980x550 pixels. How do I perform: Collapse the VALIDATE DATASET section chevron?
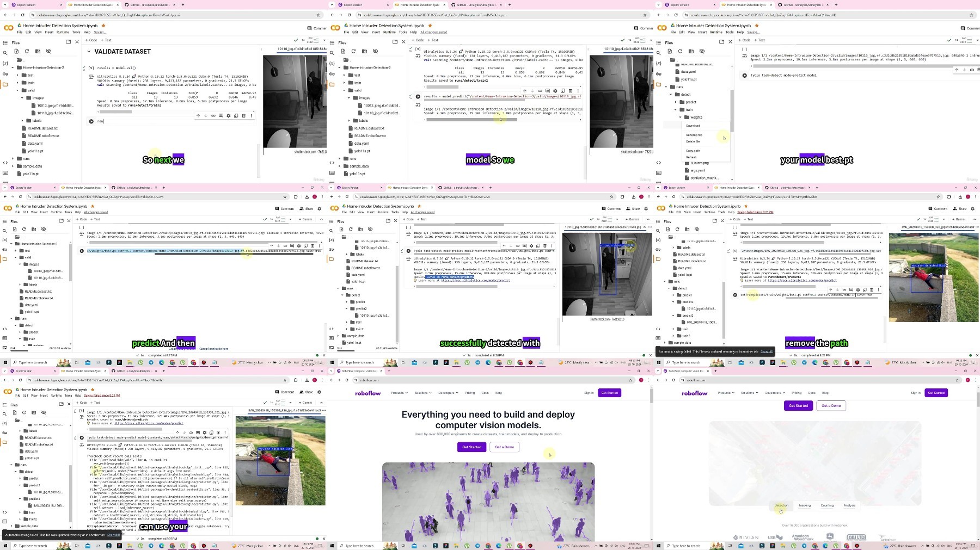pyautogui.click(x=89, y=52)
